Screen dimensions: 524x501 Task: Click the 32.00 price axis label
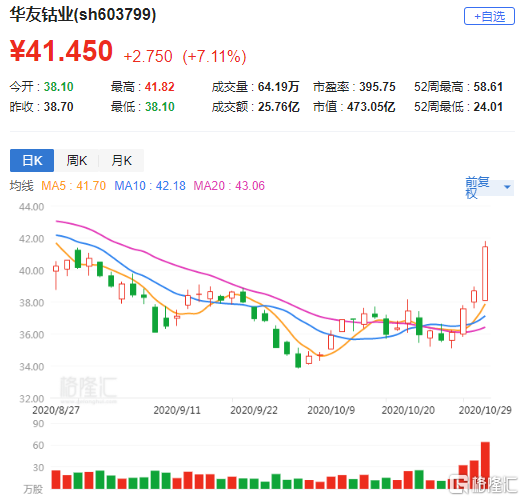[x=31, y=399]
